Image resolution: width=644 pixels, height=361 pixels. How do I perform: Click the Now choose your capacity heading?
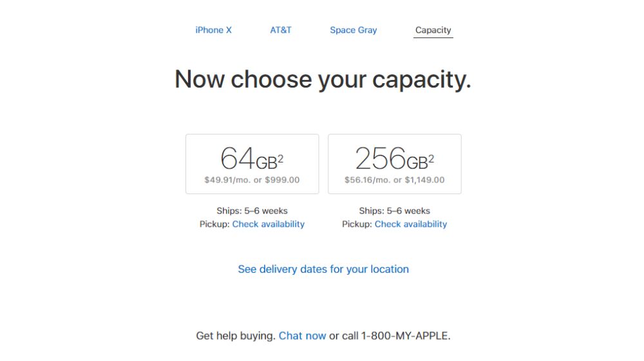[323, 79]
